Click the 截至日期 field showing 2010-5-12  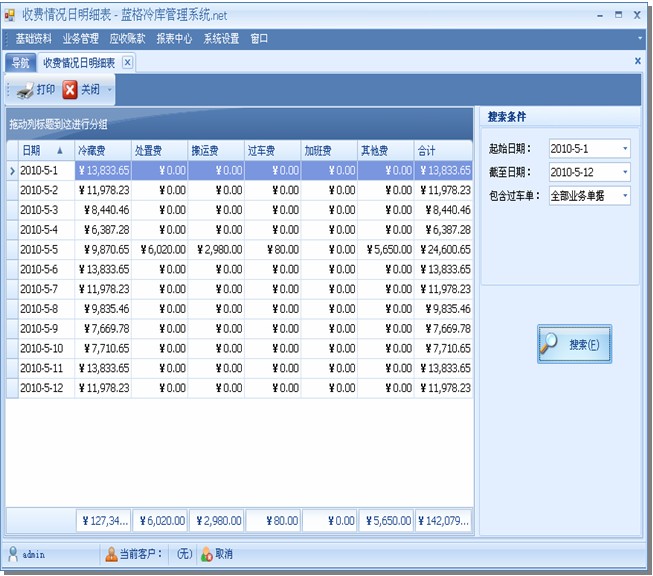[x=590, y=172]
